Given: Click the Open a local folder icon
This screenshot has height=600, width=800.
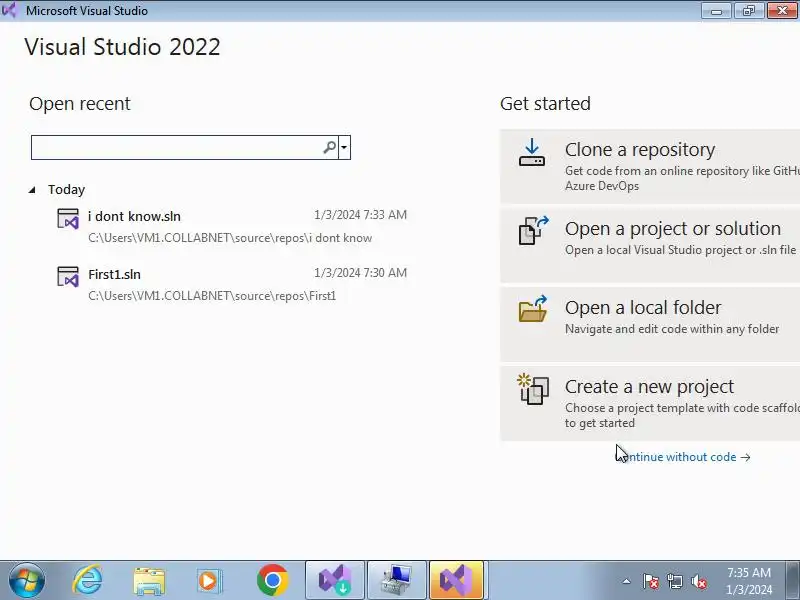Looking at the screenshot, I should [533, 309].
